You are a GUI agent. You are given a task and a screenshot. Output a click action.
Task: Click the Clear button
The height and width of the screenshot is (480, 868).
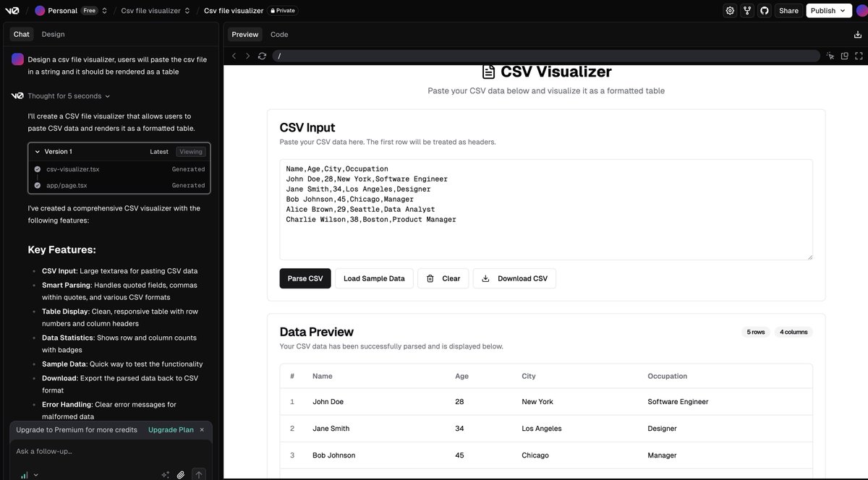[x=443, y=278]
